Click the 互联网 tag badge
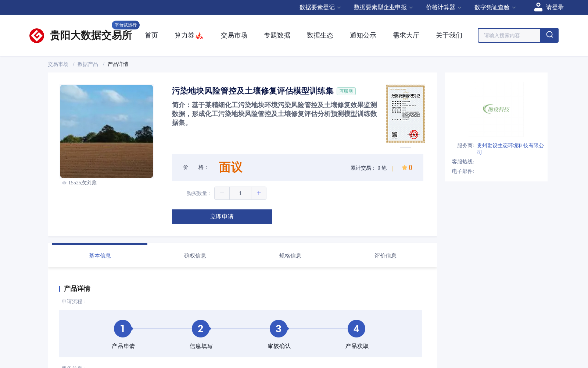Screen dimensions: 588x368 point(346,91)
